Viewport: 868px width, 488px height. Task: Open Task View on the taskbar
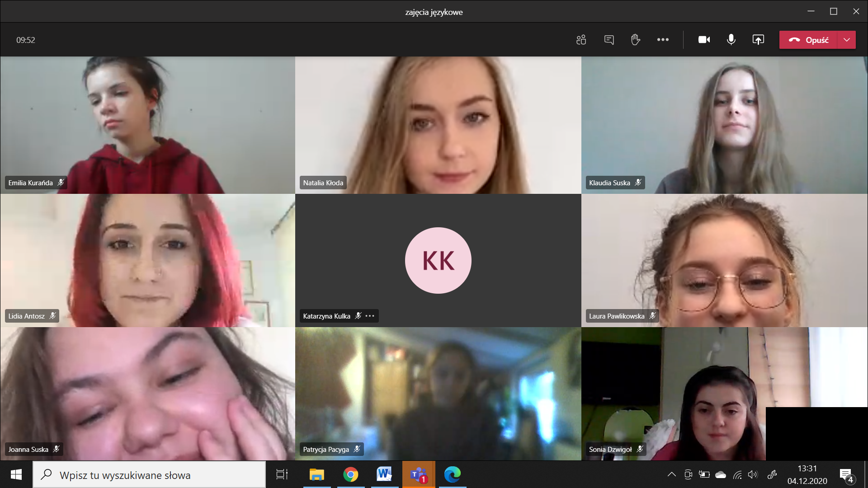[x=282, y=474]
